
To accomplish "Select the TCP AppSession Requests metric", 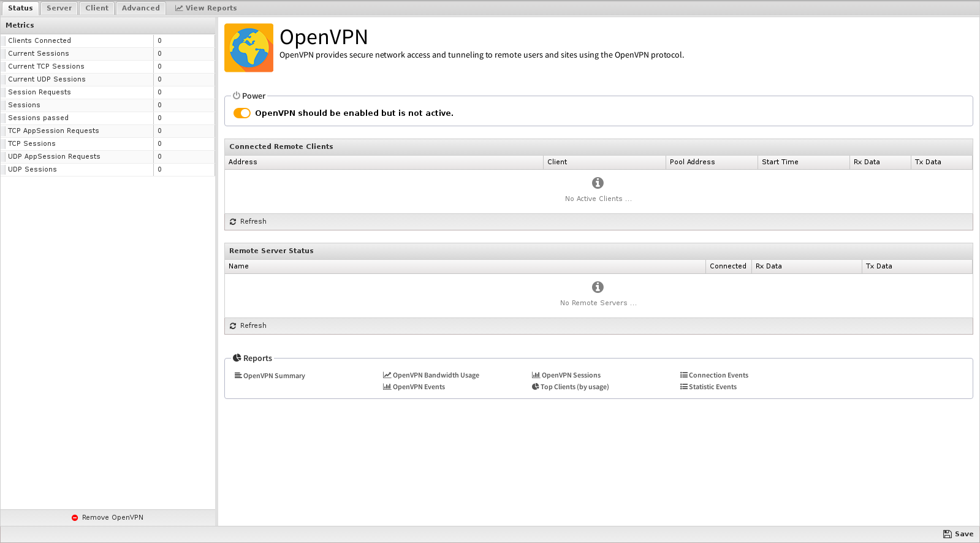I will [108, 131].
